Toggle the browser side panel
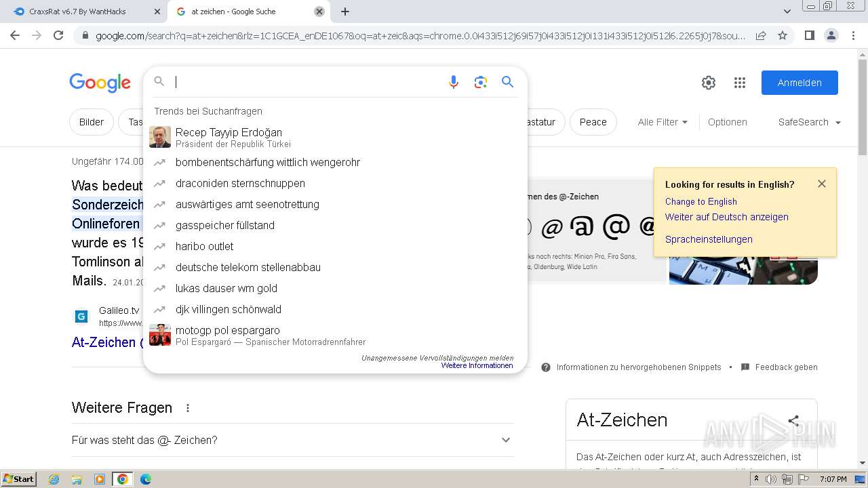The image size is (868, 488). pyautogui.click(x=809, y=35)
